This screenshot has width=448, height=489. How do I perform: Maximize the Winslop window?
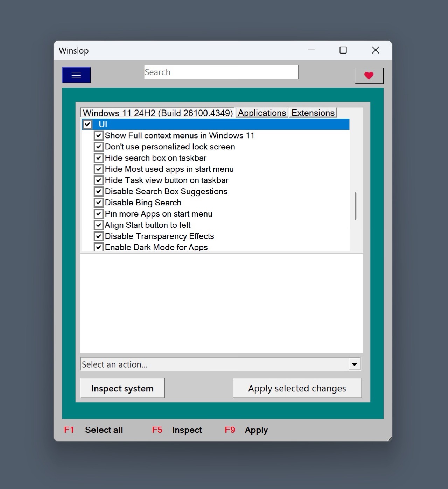[343, 50]
